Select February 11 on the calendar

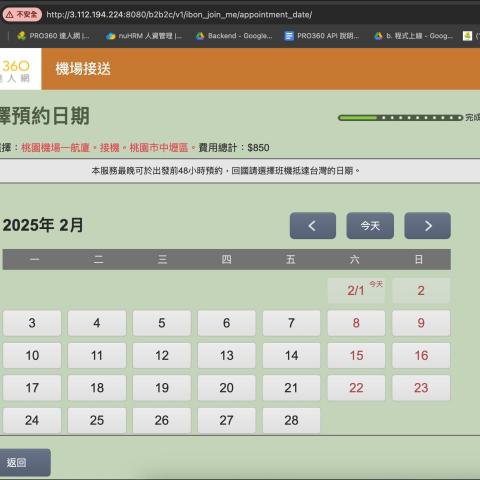(x=97, y=355)
